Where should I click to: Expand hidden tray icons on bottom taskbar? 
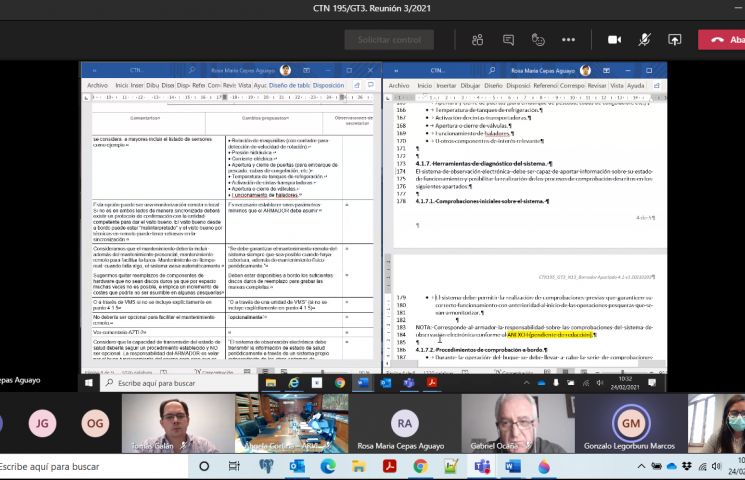point(641,467)
